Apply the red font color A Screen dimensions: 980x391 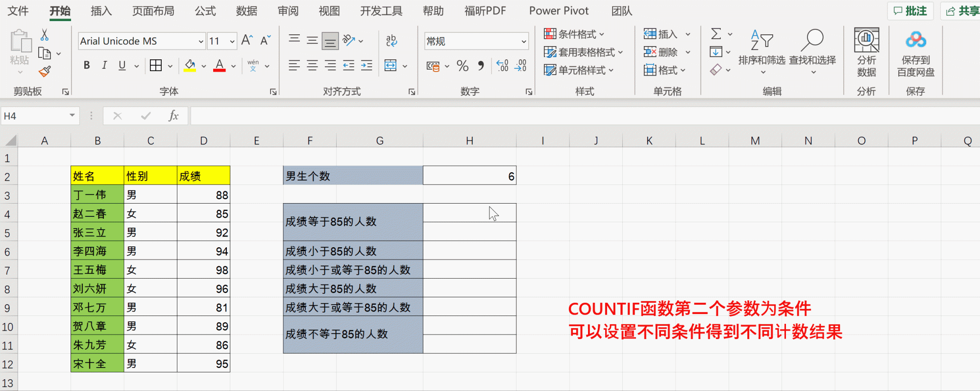click(x=220, y=65)
